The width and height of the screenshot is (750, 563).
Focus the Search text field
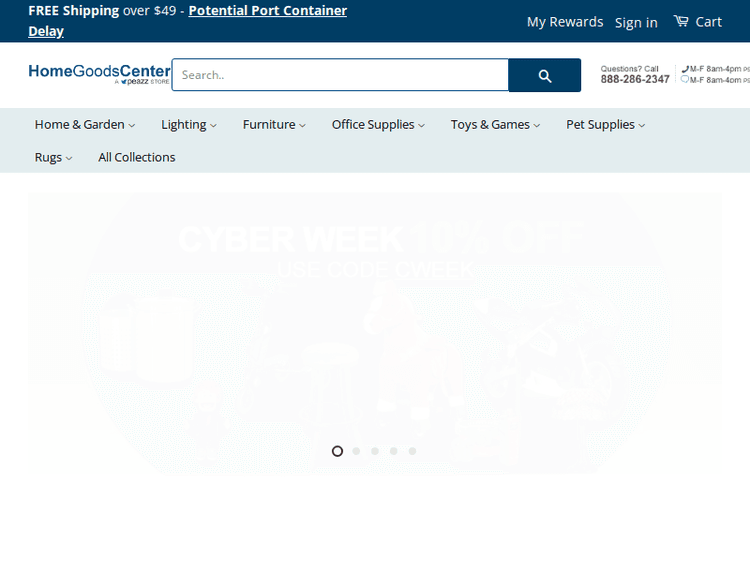pyautogui.click(x=340, y=75)
